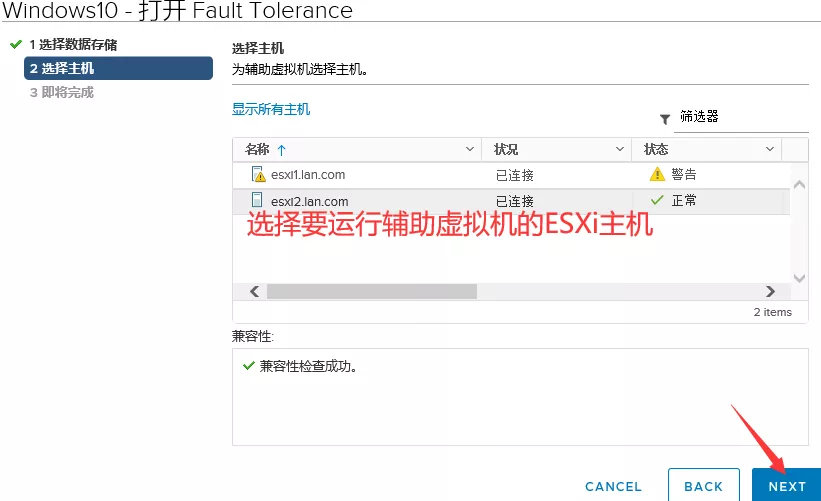Select step 2 选择主机
Viewport: 821px width, 501px height.
(118, 68)
